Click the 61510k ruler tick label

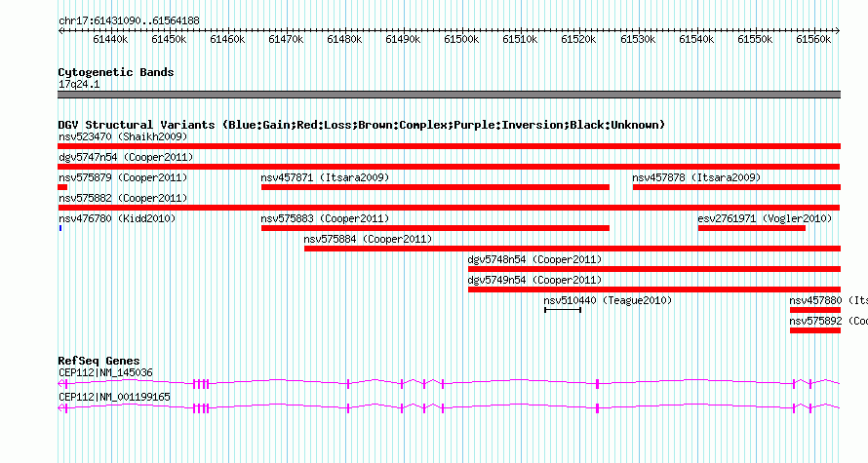pos(521,39)
